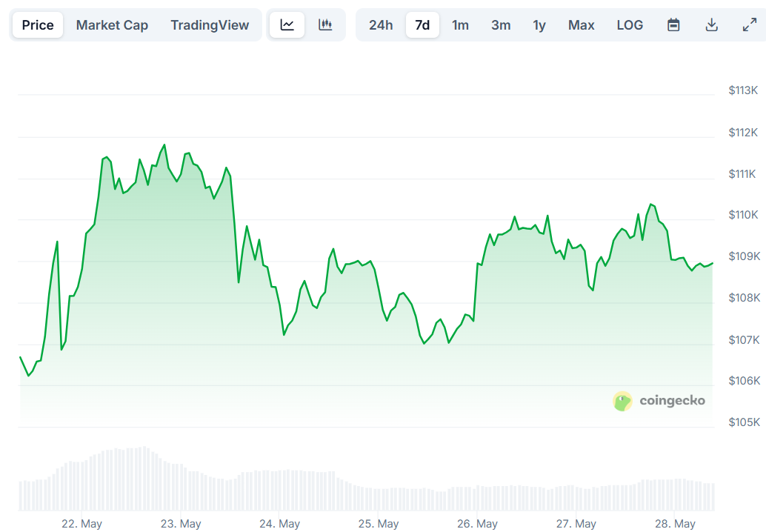766x532 pixels.
Task: Click the $107K price axis label
Action: [744, 340]
